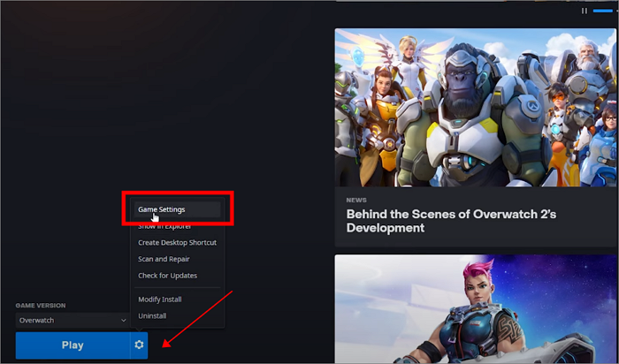Image resolution: width=619 pixels, height=364 pixels.
Task: Expand the Game Version Overwatch dropdown
Action: 73,320
